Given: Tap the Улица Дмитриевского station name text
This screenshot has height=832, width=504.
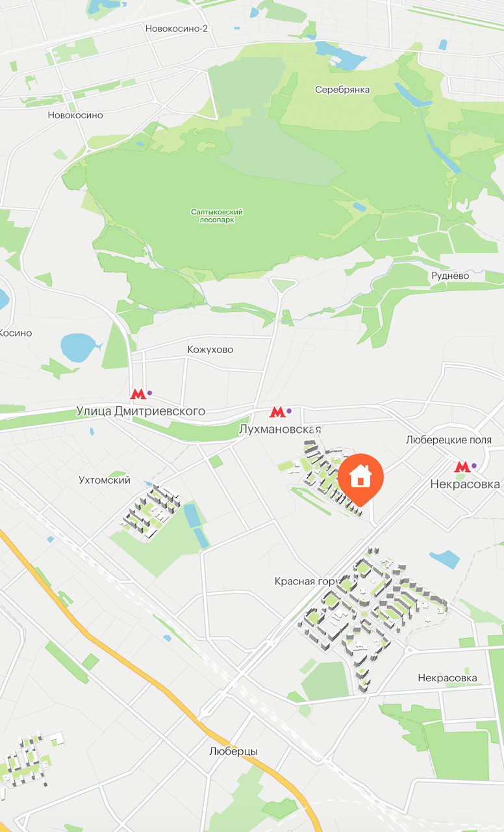Looking at the screenshot, I should pyautogui.click(x=141, y=411).
